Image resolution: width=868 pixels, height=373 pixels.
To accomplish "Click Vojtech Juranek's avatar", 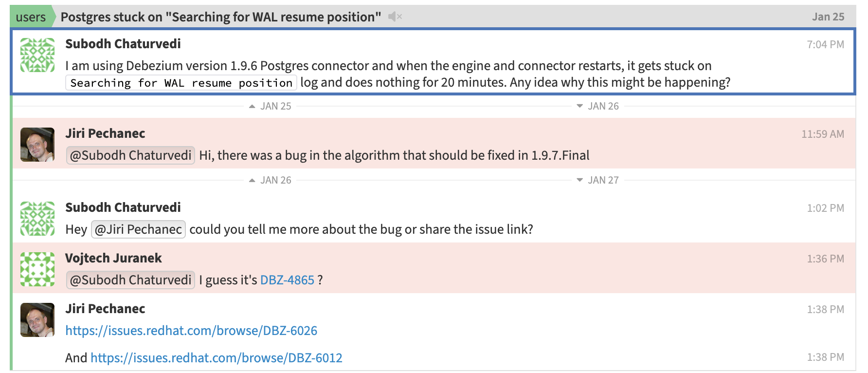I will click(x=36, y=269).
